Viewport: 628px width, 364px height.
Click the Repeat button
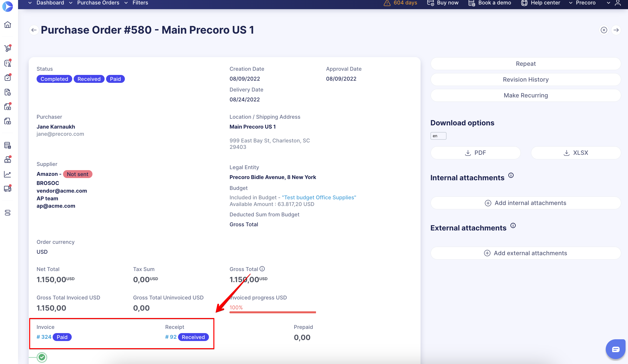[x=526, y=64]
